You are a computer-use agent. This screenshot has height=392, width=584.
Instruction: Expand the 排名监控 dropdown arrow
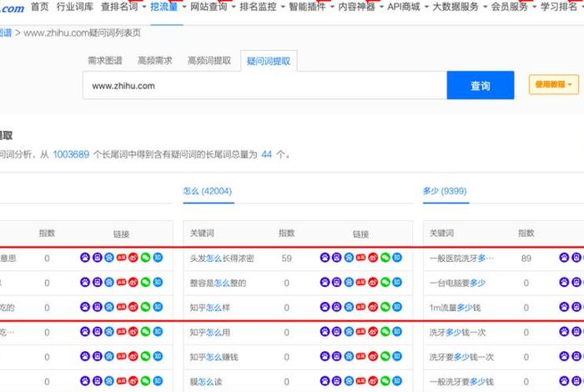click(x=283, y=7)
